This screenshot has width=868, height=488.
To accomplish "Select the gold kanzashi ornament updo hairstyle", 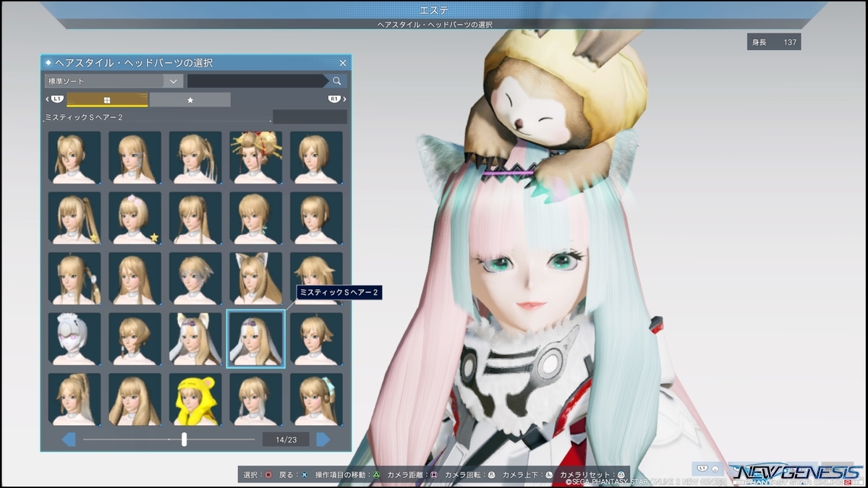I will (256, 157).
